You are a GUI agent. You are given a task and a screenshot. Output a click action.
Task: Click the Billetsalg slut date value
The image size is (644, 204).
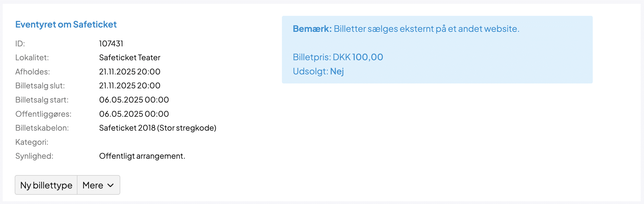(130, 86)
